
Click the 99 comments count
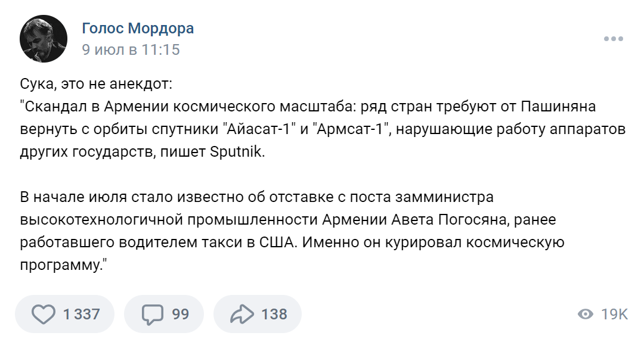180,314
